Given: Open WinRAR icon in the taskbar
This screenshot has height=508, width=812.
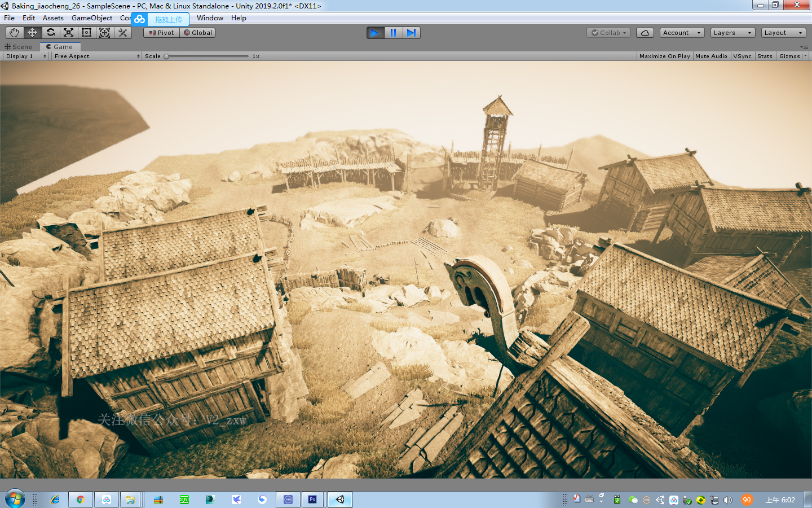Looking at the screenshot, I should click(x=158, y=500).
